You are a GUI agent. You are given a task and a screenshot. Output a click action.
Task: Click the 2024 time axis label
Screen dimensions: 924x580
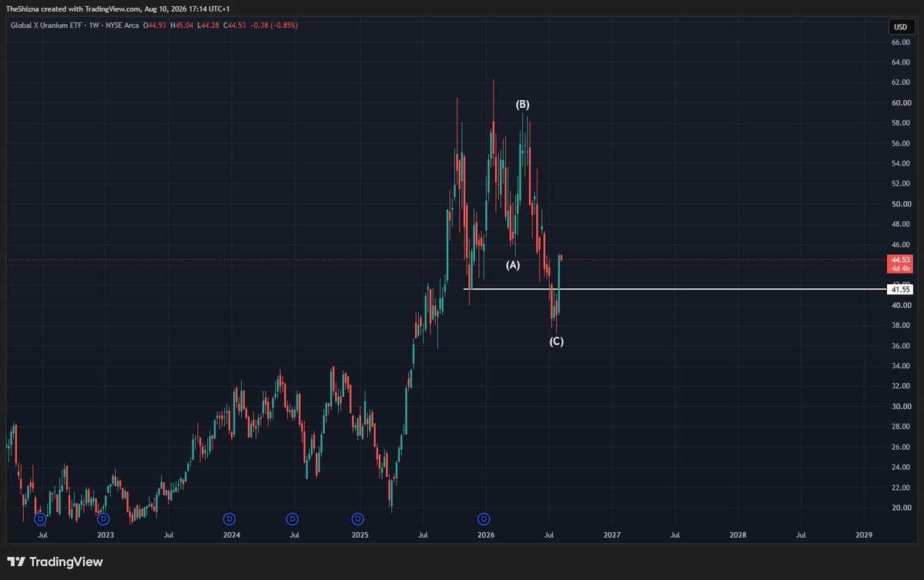click(232, 534)
